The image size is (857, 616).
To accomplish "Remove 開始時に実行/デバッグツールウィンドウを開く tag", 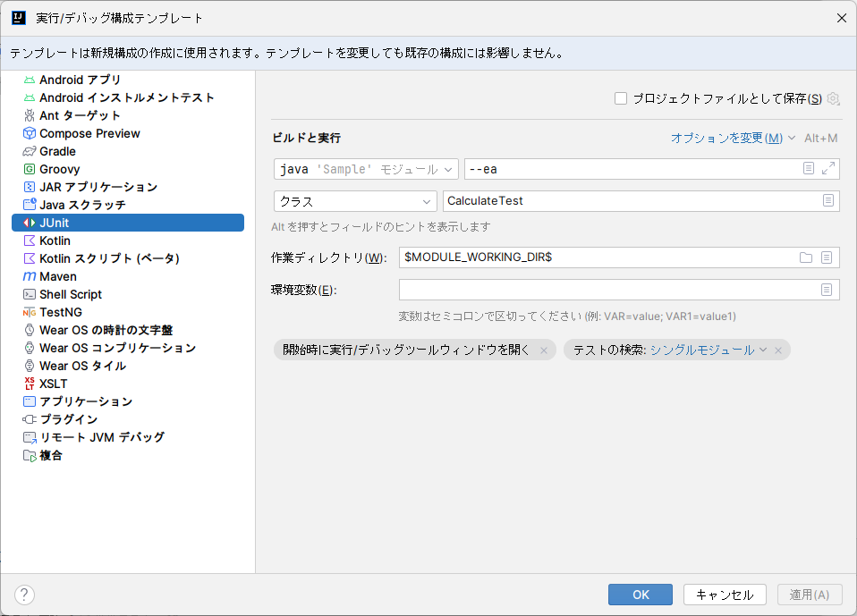I will [544, 350].
